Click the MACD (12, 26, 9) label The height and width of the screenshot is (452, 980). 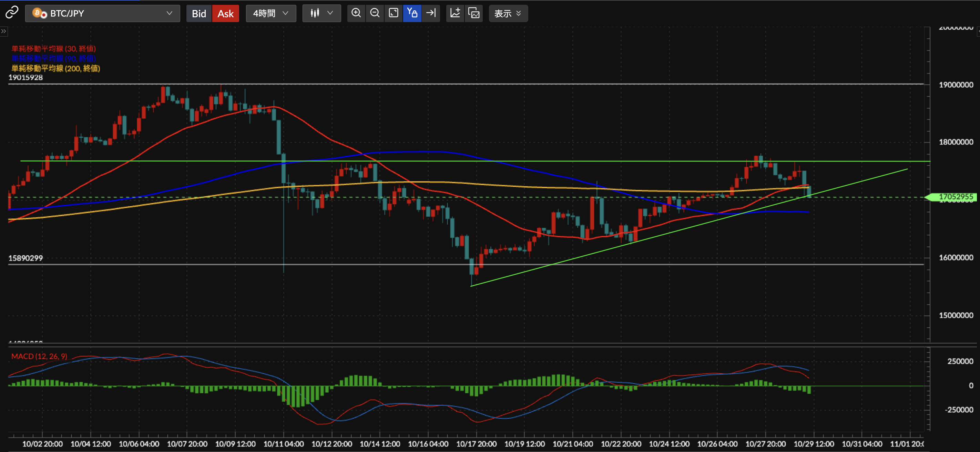(39, 356)
